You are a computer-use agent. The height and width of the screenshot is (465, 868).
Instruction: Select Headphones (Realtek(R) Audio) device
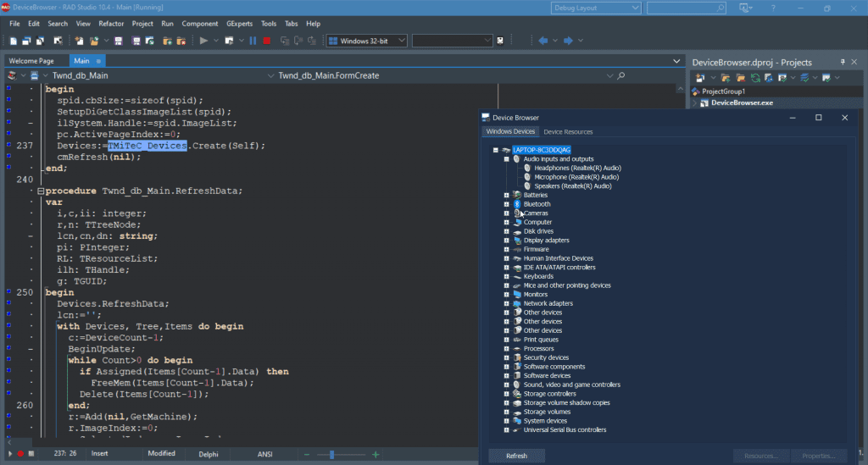(577, 168)
